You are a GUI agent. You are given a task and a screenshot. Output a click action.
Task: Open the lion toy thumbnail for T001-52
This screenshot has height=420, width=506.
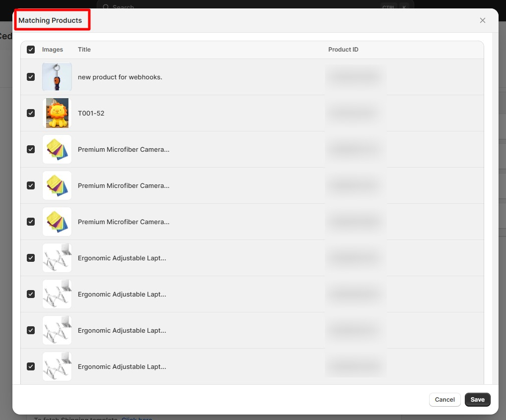57,113
